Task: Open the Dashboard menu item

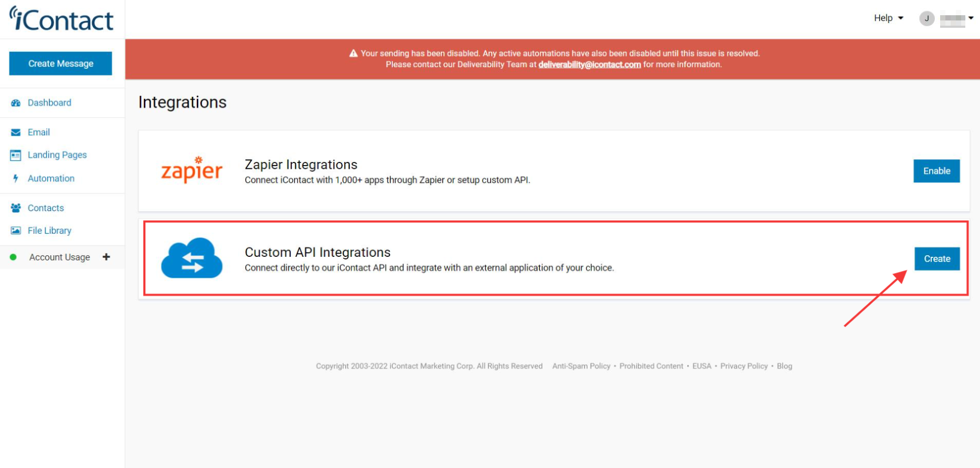Action: point(49,103)
